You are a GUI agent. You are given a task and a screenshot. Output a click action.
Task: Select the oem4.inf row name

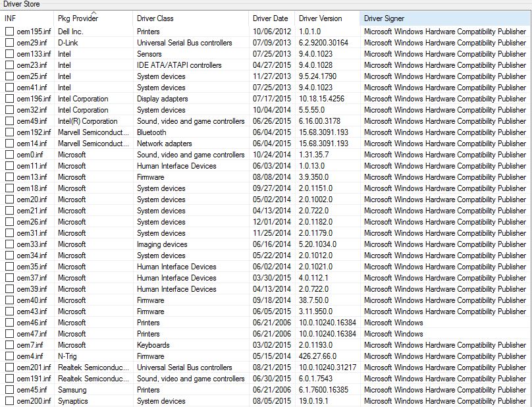[x=30, y=356]
